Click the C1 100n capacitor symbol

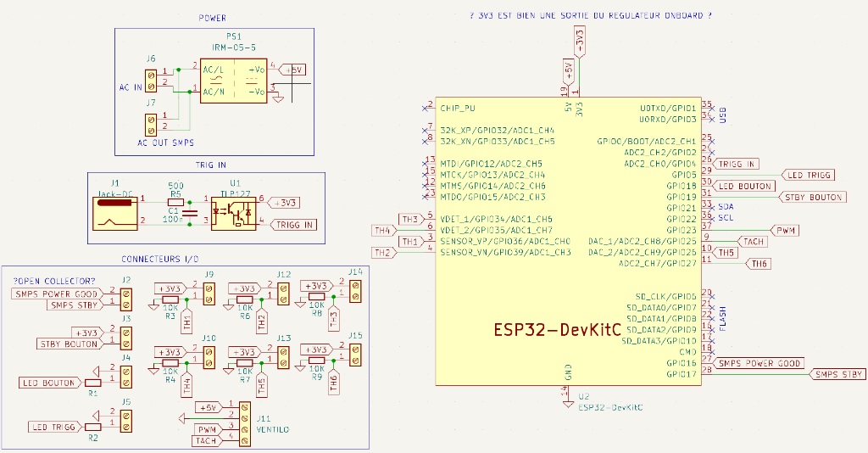pos(191,211)
